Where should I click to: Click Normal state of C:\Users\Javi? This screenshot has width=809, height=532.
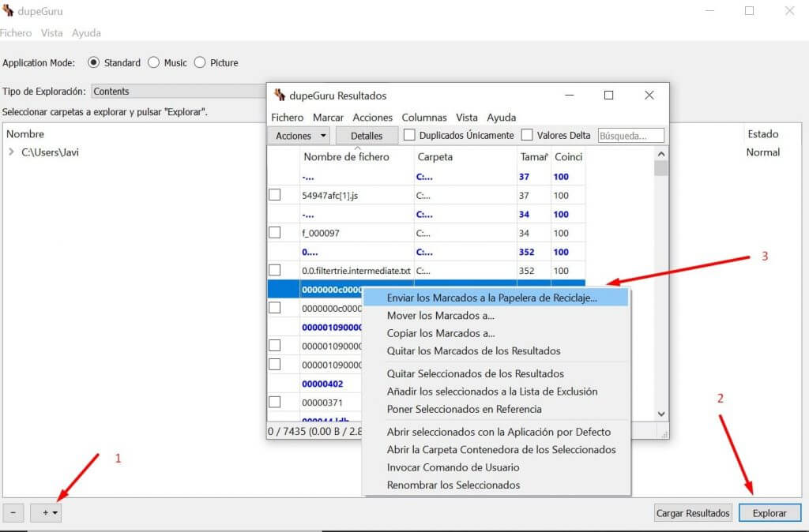pos(762,152)
